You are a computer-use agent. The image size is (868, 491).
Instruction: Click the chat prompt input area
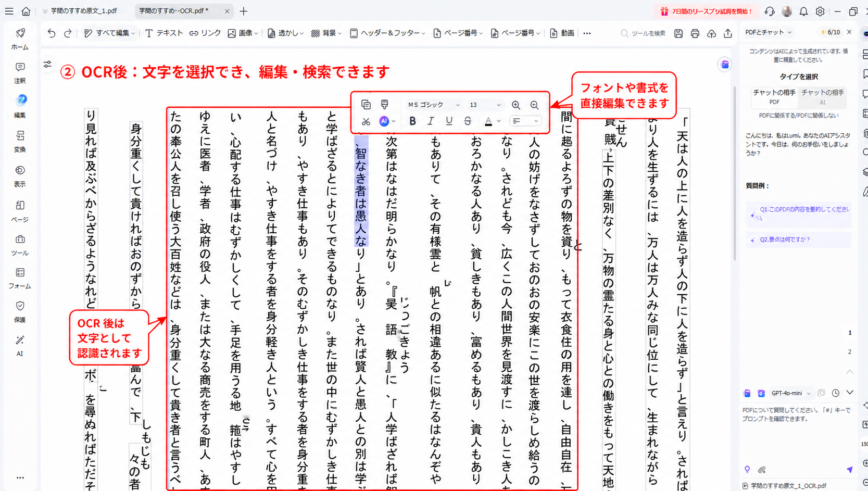[x=797, y=432]
